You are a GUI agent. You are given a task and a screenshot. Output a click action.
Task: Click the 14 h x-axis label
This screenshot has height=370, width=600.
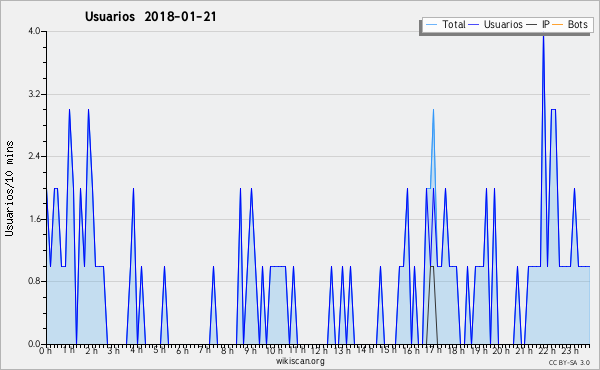tap(365, 350)
